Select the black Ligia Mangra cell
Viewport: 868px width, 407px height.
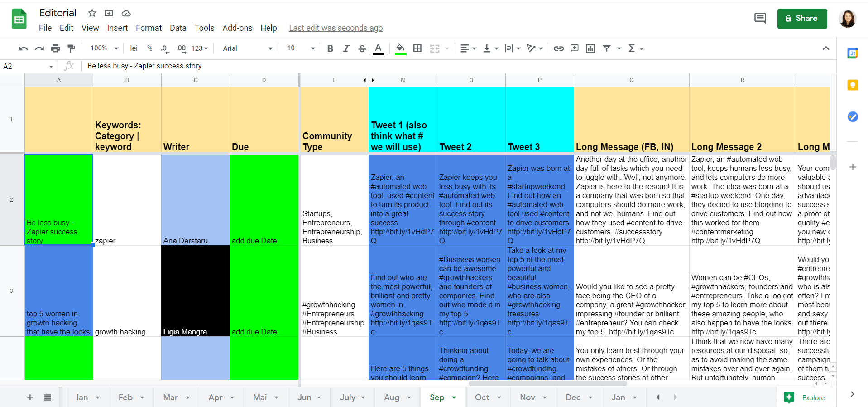(x=196, y=291)
